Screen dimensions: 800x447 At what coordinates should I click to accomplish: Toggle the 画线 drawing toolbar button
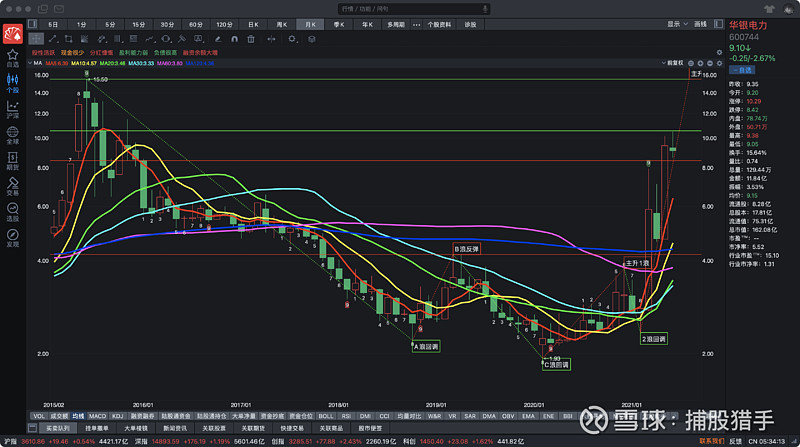coord(701,24)
